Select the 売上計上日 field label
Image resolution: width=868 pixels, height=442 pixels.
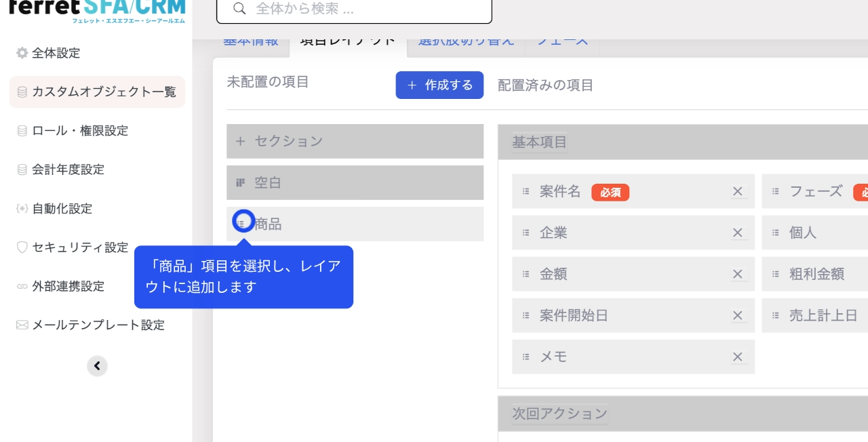click(824, 316)
